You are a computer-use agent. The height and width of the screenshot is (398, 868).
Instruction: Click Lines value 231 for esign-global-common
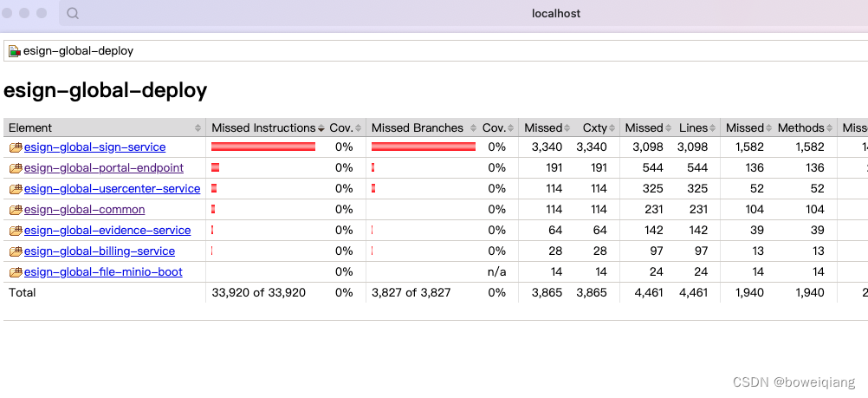(697, 210)
